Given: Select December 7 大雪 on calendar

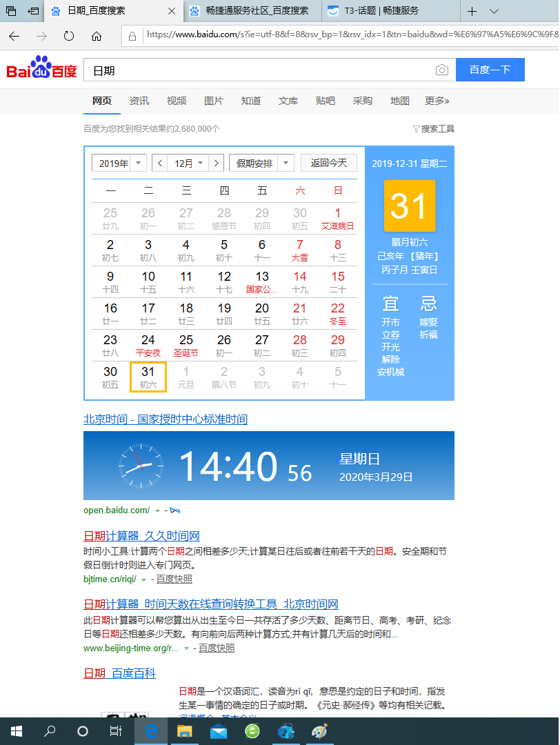Looking at the screenshot, I should [300, 250].
